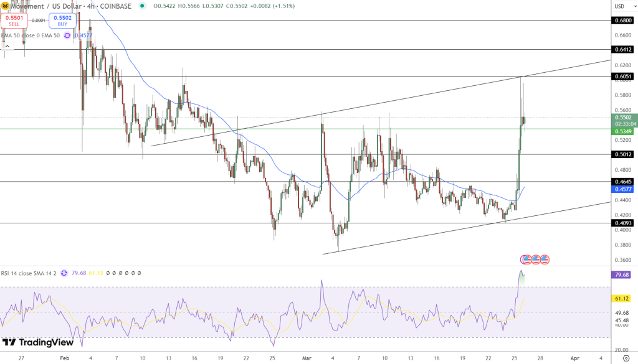Click the middle US flag event marker
Image resolution: width=638 pixels, height=364 pixels.
[536, 259]
